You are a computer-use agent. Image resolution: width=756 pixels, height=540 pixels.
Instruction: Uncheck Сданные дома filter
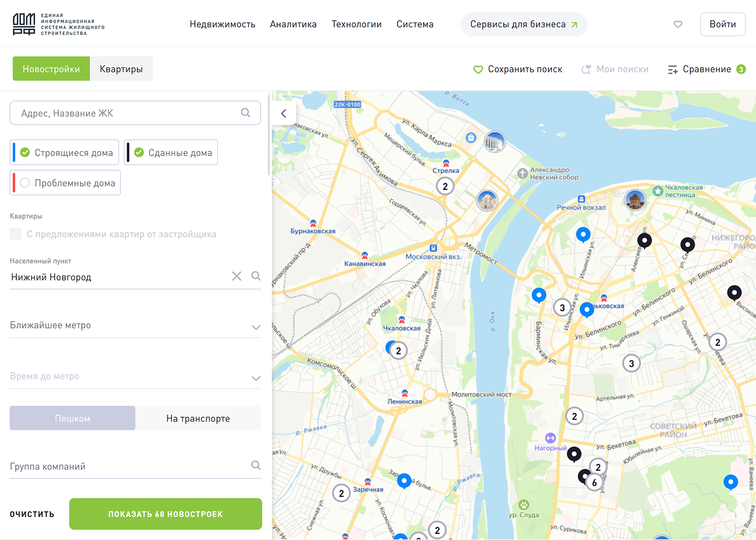(139, 153)
